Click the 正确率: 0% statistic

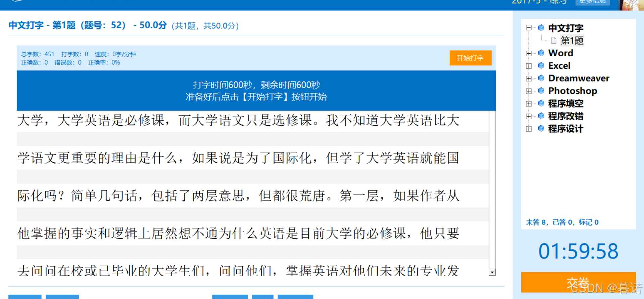[104, 62]
